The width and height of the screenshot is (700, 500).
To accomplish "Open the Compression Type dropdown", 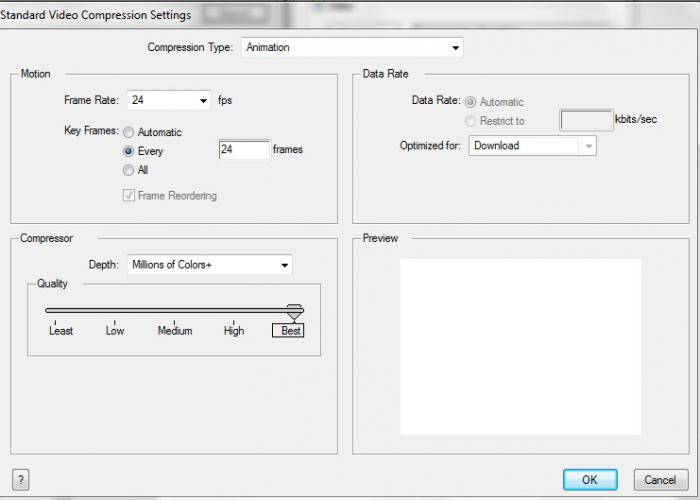I will tap(352, 47).
